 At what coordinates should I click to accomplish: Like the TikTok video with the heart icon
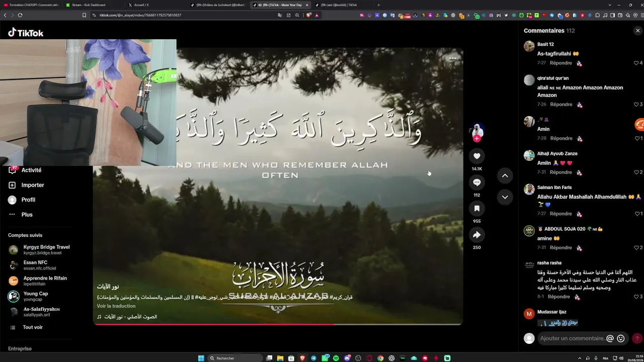click(x=477, y=156)
